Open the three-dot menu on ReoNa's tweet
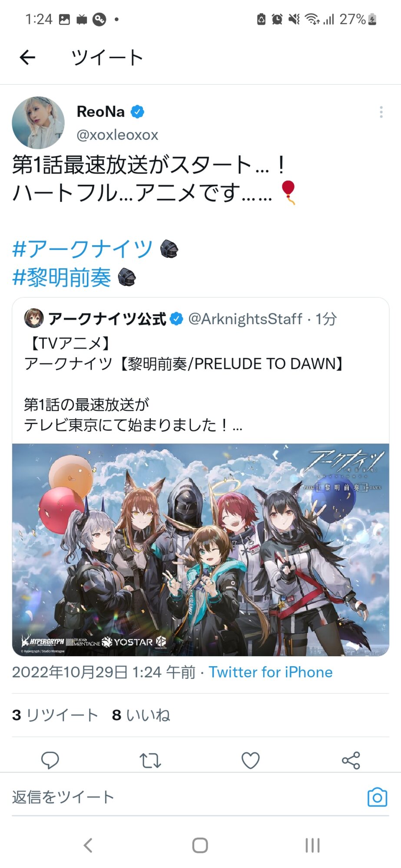Viewport: 401px width, 868px height. (381, 112)
